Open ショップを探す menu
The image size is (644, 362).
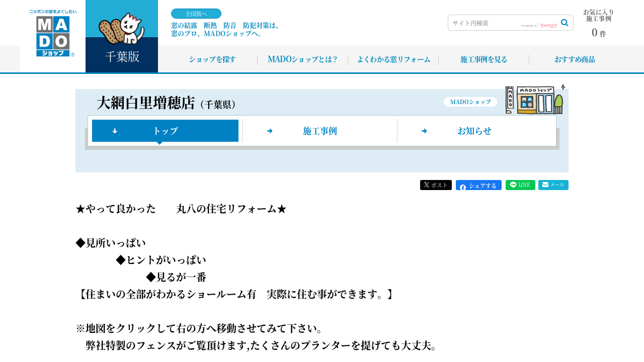coord(212,59)
